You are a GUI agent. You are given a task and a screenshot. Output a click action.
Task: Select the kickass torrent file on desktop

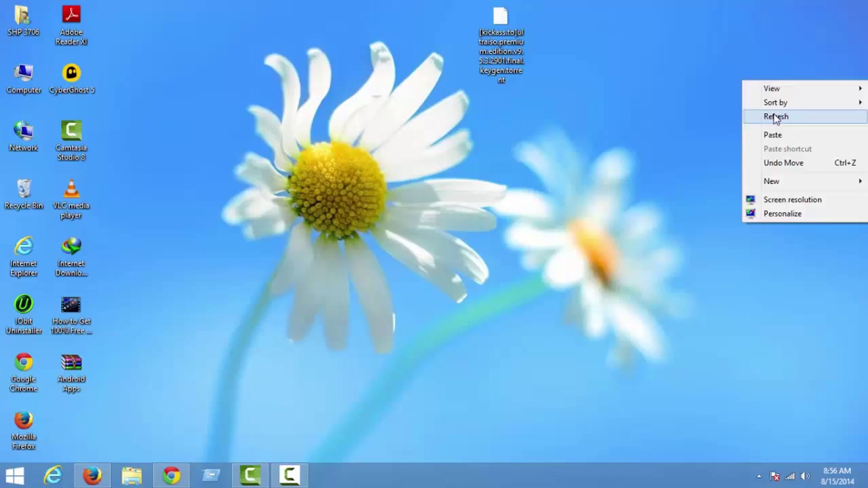(x=501, y=45)
